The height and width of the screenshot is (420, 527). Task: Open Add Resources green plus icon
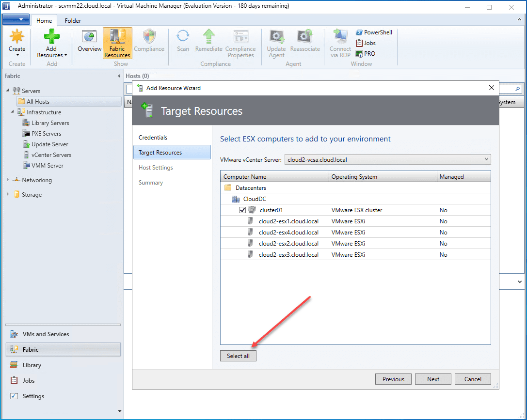[51, 38]
